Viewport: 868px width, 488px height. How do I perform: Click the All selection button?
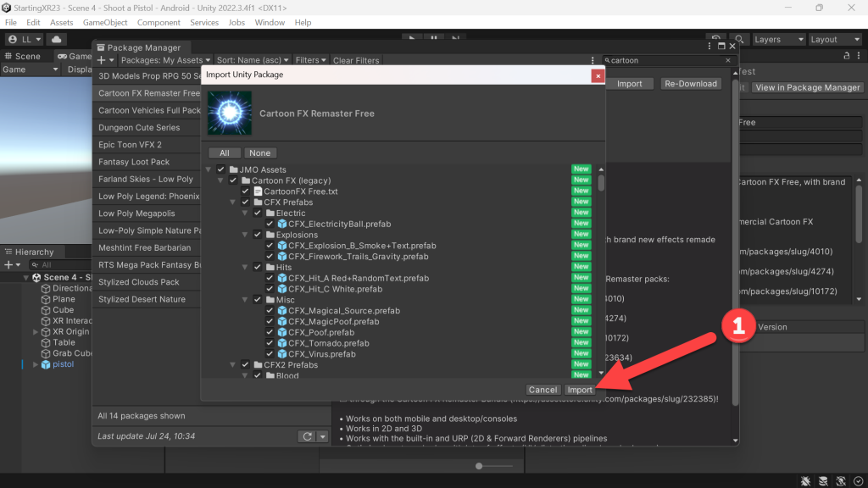click(224, 153)
